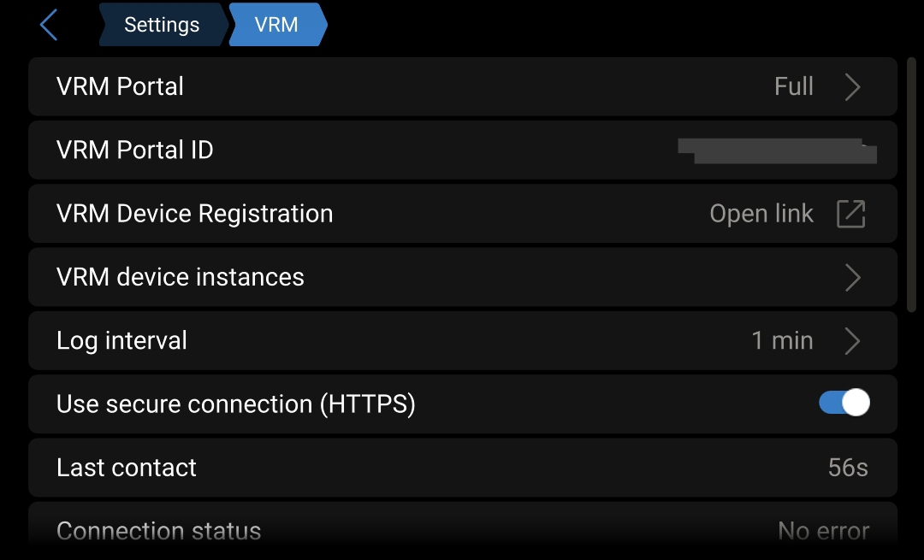
Task: Select the Log interval label
Action: (x=121, y=341)
